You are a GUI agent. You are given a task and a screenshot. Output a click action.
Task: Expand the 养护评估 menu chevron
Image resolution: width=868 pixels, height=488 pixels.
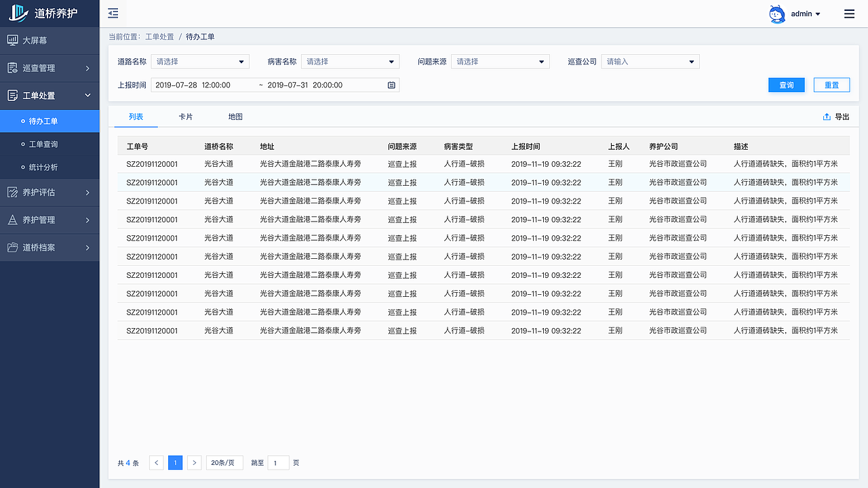coord(87,192)
